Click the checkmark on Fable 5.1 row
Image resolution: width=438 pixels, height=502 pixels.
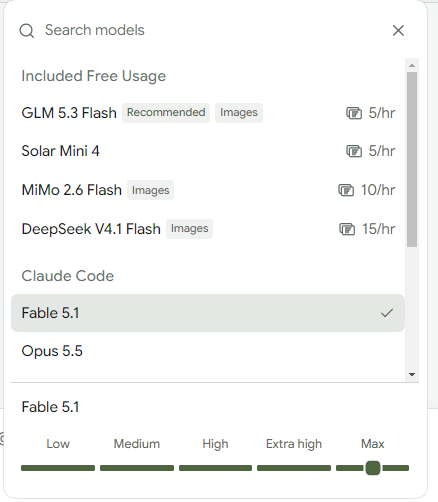pos(387,313)
